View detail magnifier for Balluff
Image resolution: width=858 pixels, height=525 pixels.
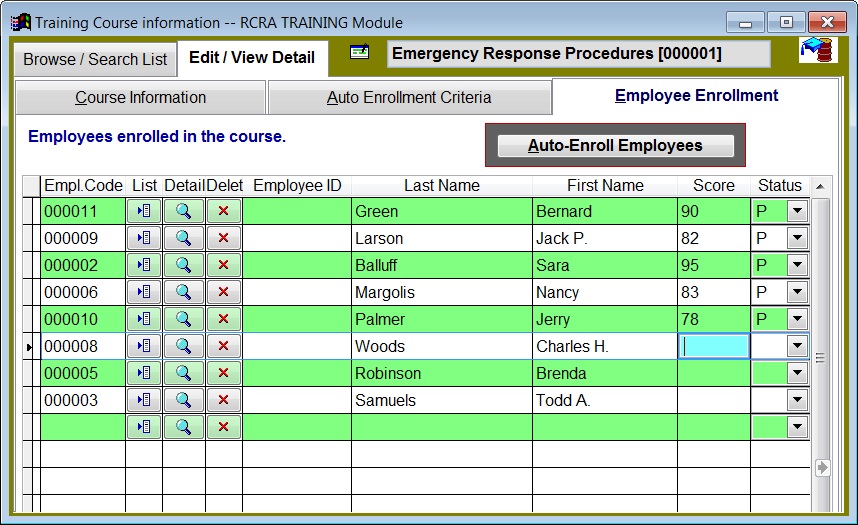pyautogui.click(x=184, y=265)
